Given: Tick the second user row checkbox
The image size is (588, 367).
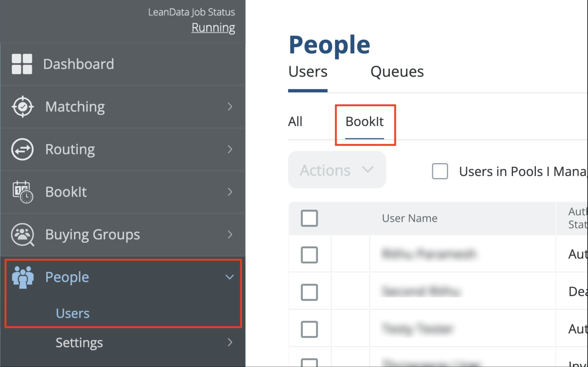Looking at the screenshot, I should tap(309, 292).
